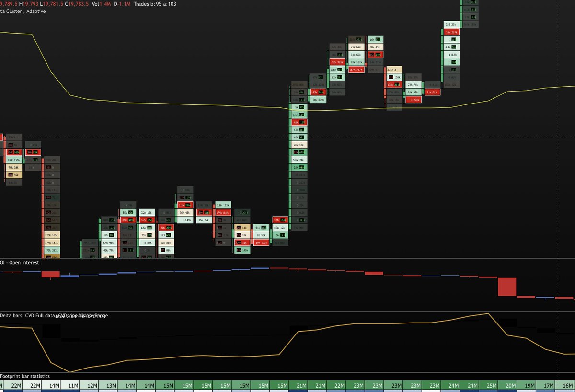The image size is (575, 392).
Task: Click the 20k 18k footprint cell
Action: point(299,145)
